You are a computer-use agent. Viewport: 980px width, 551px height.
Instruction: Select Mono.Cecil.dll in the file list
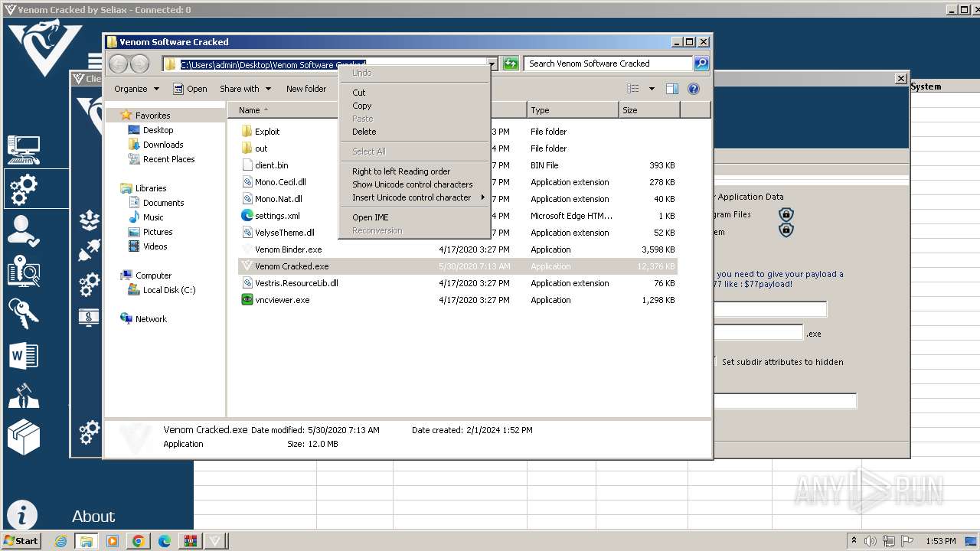(x=280, y=182)
